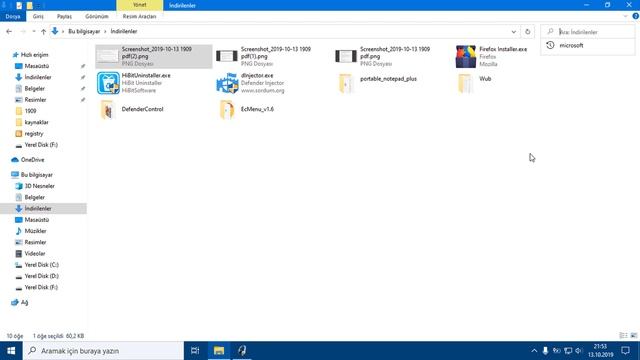This screenshot has width=640, height=360.
Task: Open Task View on the taskbar
Action: coord(195,351)
